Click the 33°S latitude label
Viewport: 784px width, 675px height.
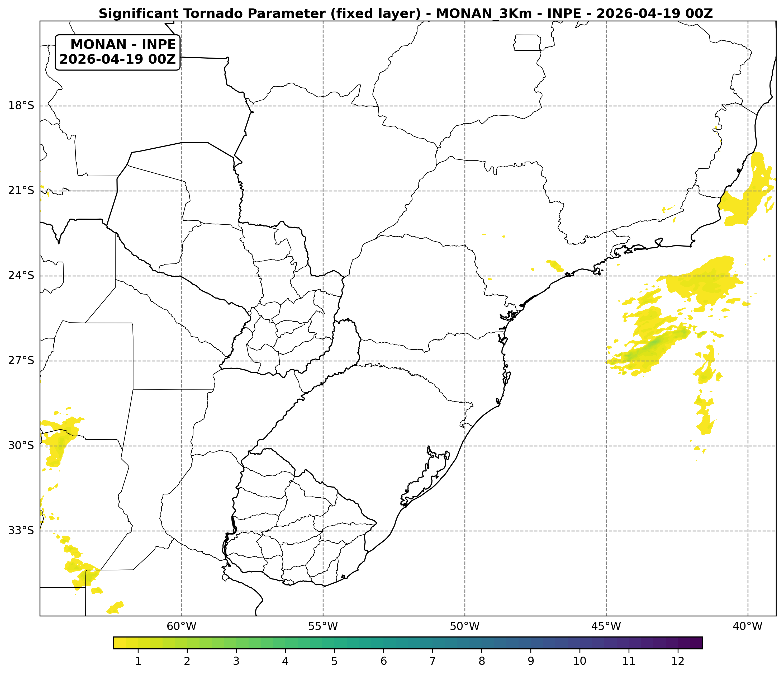(x=21, y=530)
